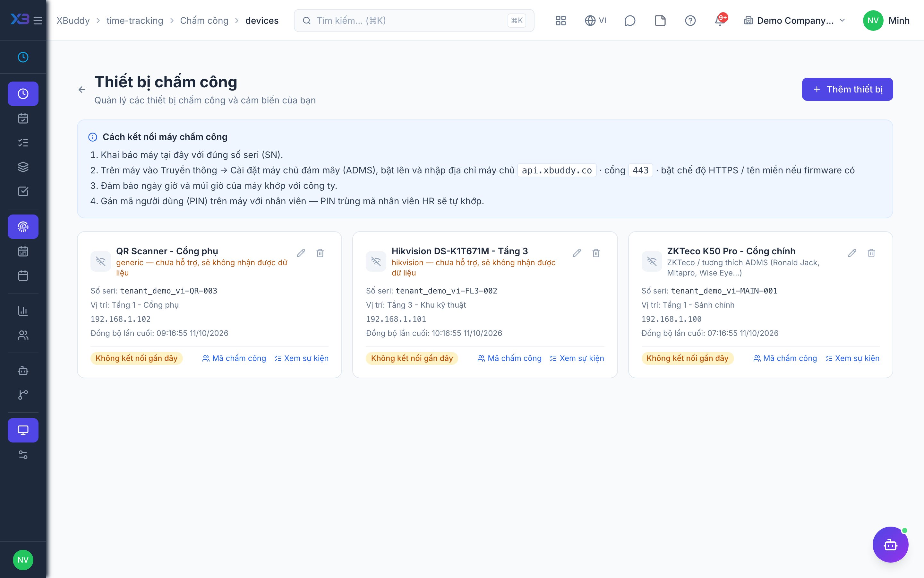Open Xem sự kiện for Hikvision device
Viewport: 924px width, 578px height.
coord(577,358)
